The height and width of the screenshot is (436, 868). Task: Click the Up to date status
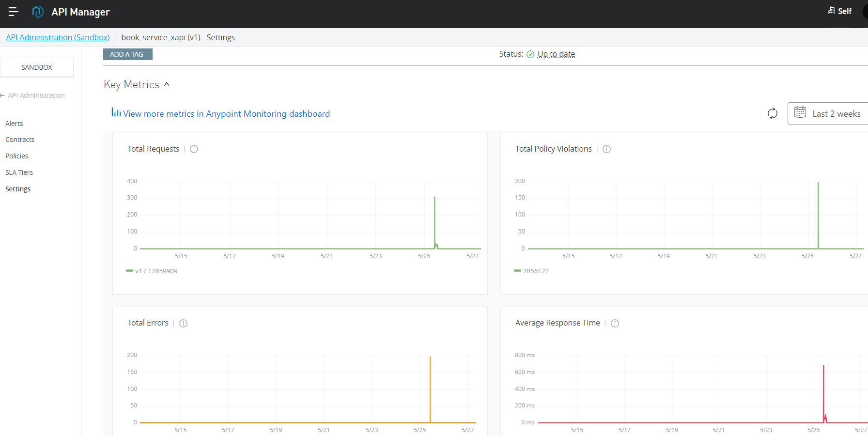coord(556,54)
